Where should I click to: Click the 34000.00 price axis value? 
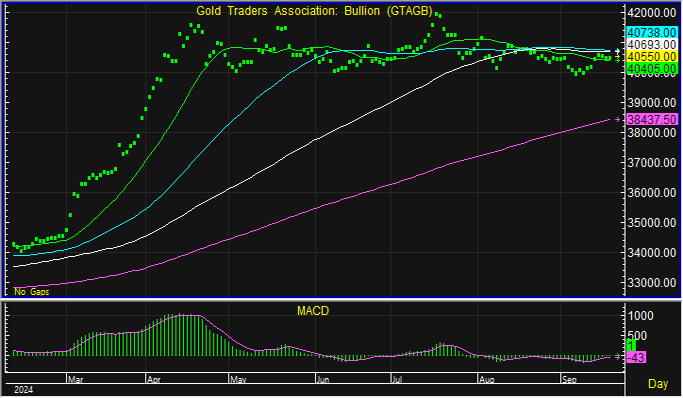[652, 253]
